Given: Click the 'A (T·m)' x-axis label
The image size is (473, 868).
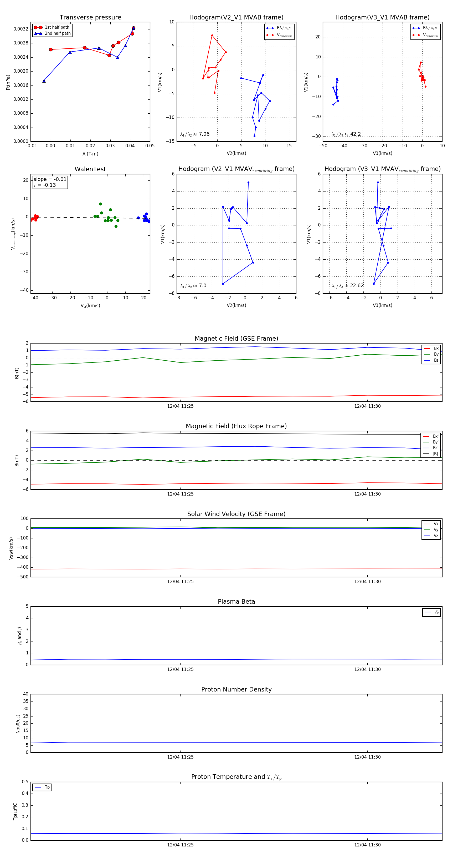Looking at the screenshot, I should 90,154.
